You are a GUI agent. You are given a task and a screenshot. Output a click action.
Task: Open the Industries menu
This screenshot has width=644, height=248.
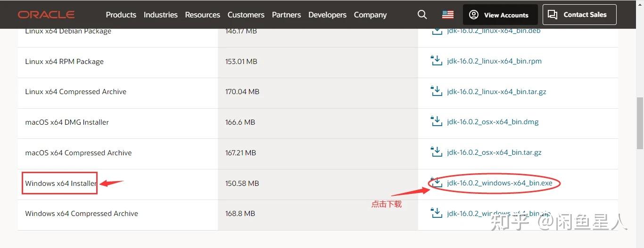(x=160, y=15)
